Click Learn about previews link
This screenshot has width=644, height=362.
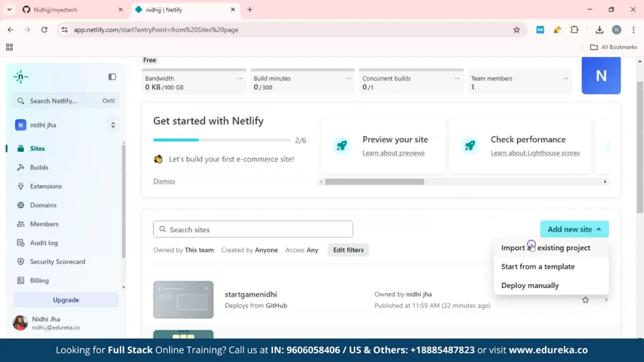pyautogui.click(x=393, y=153)
